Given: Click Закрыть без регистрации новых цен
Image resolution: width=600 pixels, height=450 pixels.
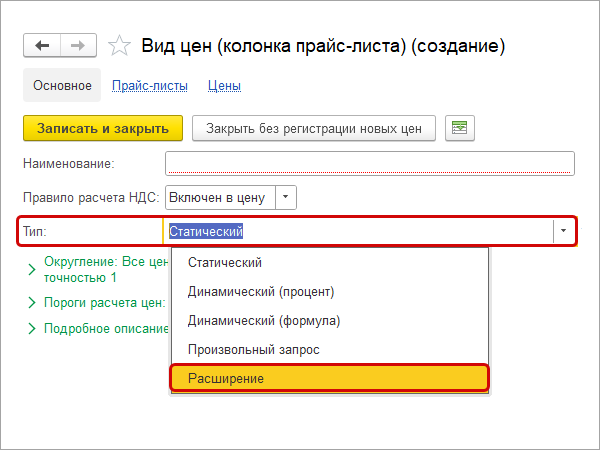Looking at the screenshot, I should coord(314,128).
